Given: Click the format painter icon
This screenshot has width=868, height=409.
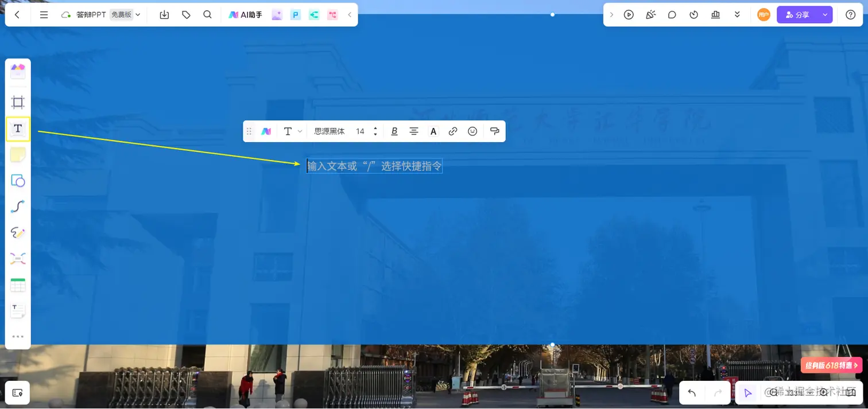Looking at the screenshot, I should [494, 131].
